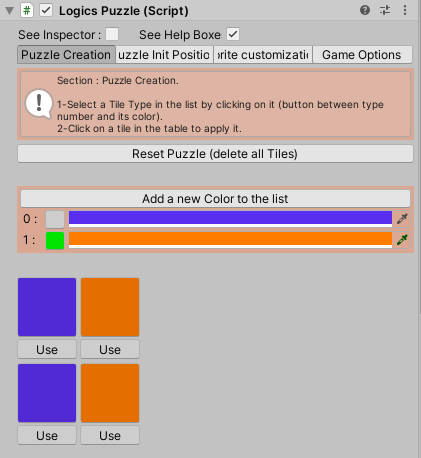Click the C# script icon
The image size is (421, 458).
pyautogui.click(x=27, y=10)
